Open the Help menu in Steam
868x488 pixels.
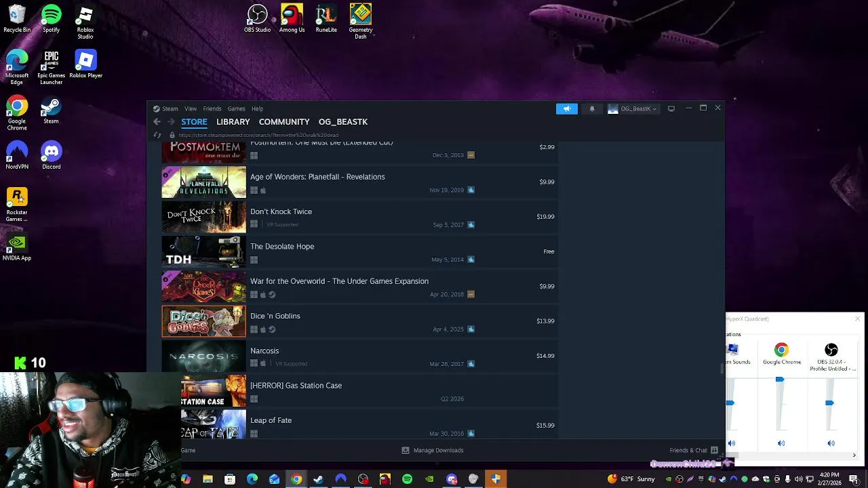(x=258, y=108)
